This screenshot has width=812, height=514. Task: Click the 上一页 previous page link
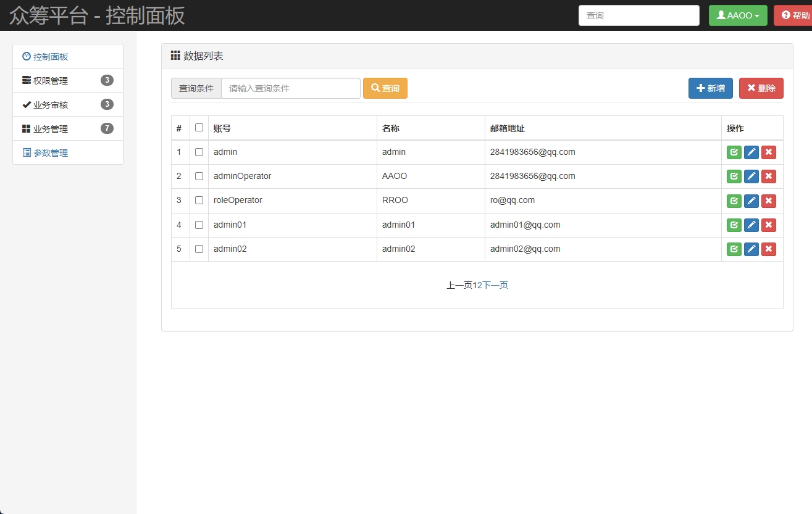pos(459,285)
